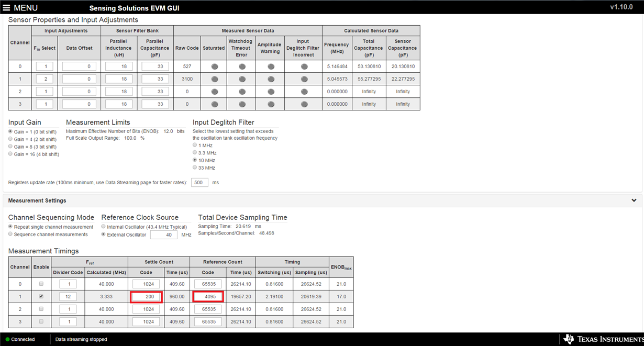Choose the 1 MHz deglitch filter
Screen dimensions: 644x346
click(195, 145)
